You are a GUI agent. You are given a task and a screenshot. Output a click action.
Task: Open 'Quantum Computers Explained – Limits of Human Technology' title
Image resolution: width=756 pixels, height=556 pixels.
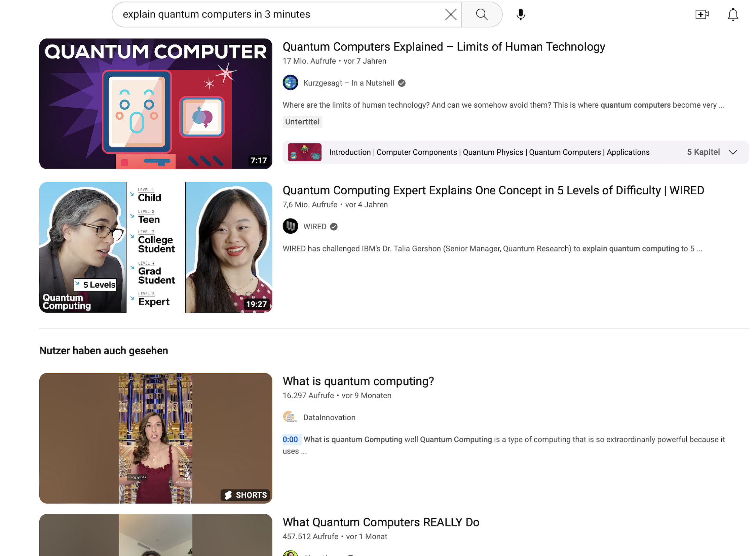444,46
